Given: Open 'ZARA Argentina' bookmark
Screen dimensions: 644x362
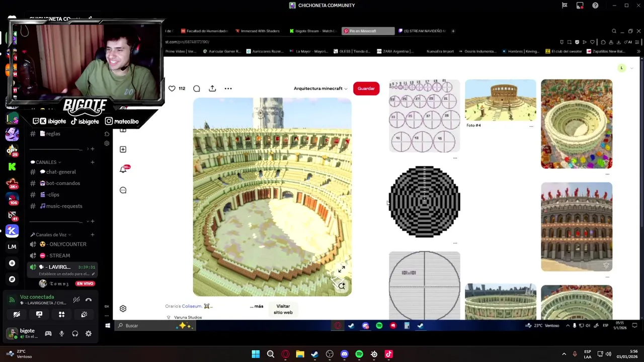Looking at the screenshot, I should pyautogui.click(x=395, y=51).
